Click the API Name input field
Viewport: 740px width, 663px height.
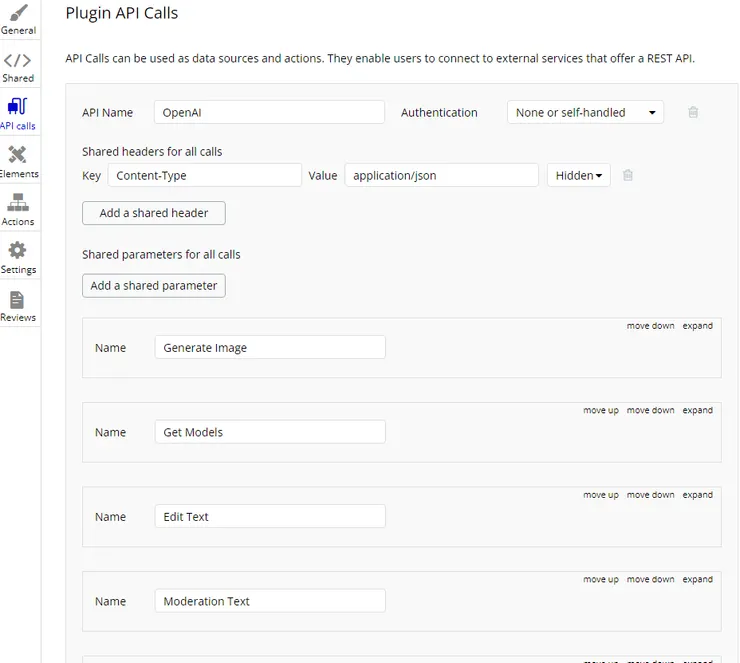(270, 113)
